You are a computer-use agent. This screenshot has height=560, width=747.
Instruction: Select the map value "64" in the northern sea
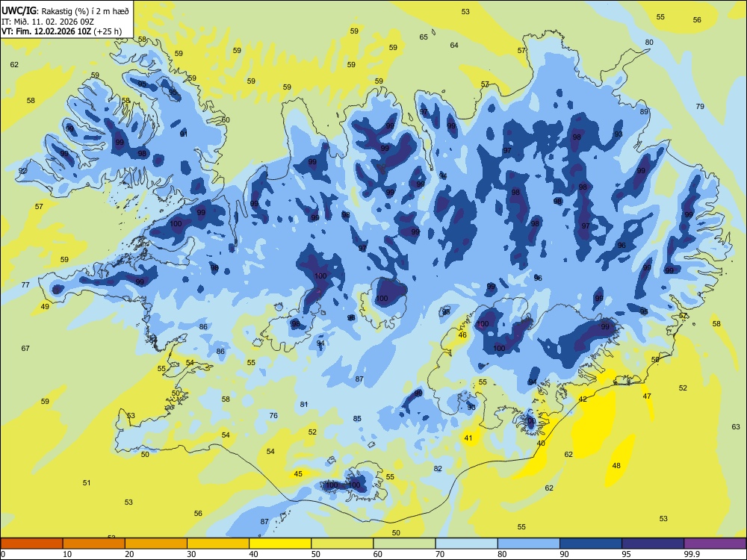[454, 46]
